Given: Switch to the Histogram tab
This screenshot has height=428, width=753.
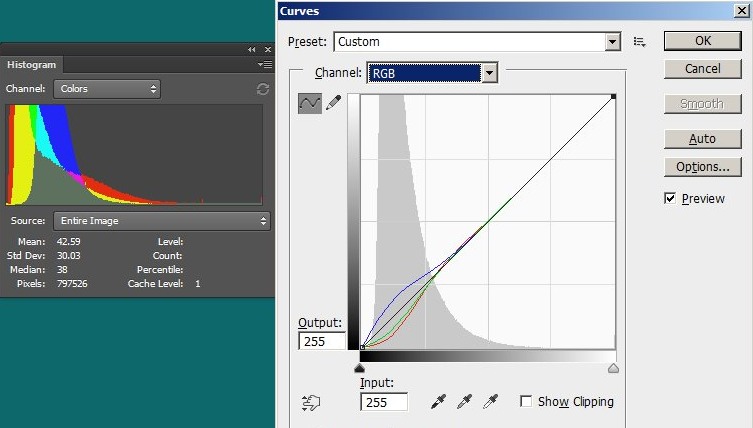Looking at the screenshot, I should tap(32, 65).
